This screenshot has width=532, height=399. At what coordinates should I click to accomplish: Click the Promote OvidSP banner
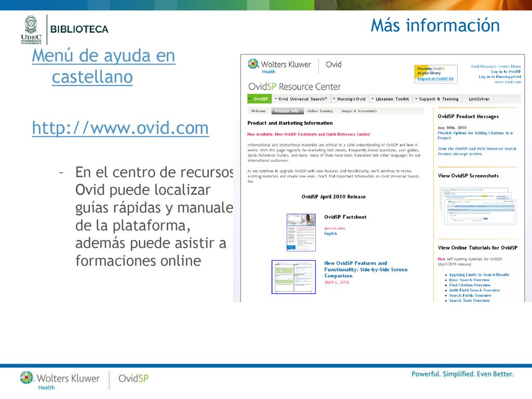click(x=436, y=74)
